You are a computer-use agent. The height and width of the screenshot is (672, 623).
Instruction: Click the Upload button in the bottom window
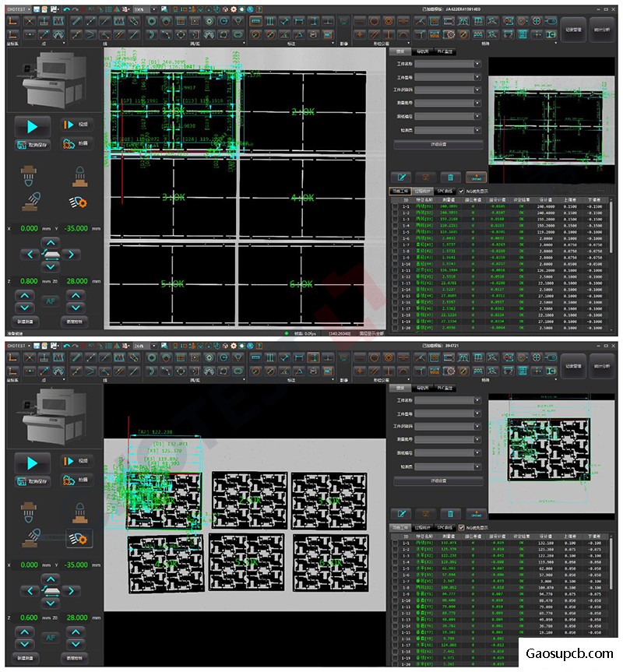(x=476, y=514)
